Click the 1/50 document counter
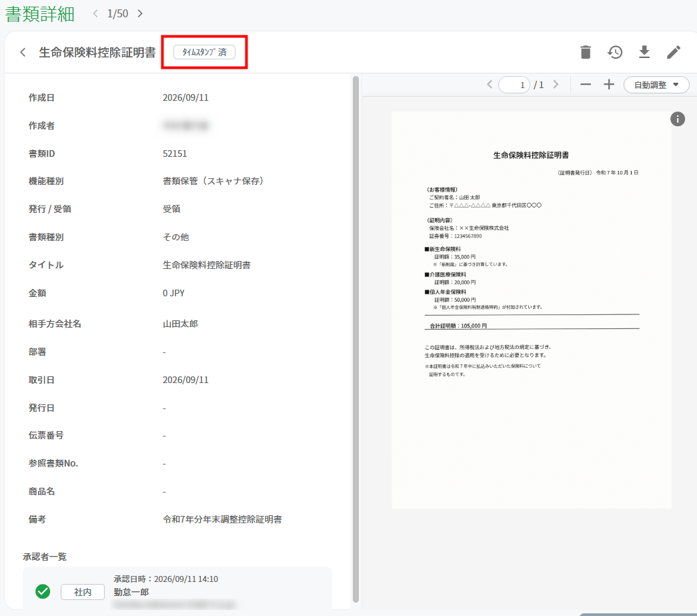The width and height of the screenshot is (697, 616). click(x=118, y=13)
